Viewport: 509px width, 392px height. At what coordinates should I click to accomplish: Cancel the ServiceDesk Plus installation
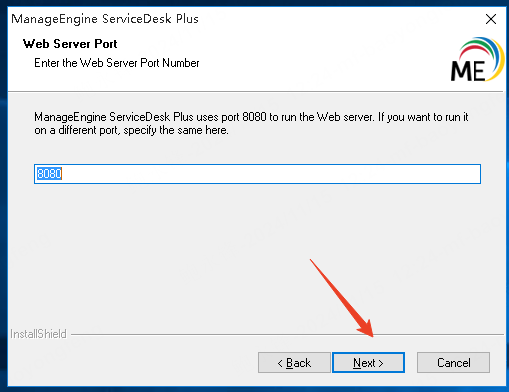453,362
